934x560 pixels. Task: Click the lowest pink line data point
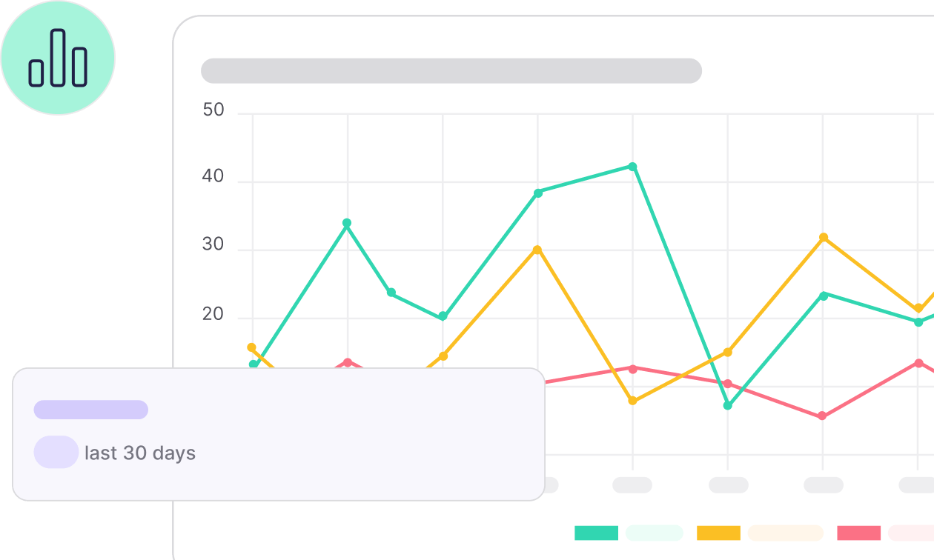coord(822,416)
